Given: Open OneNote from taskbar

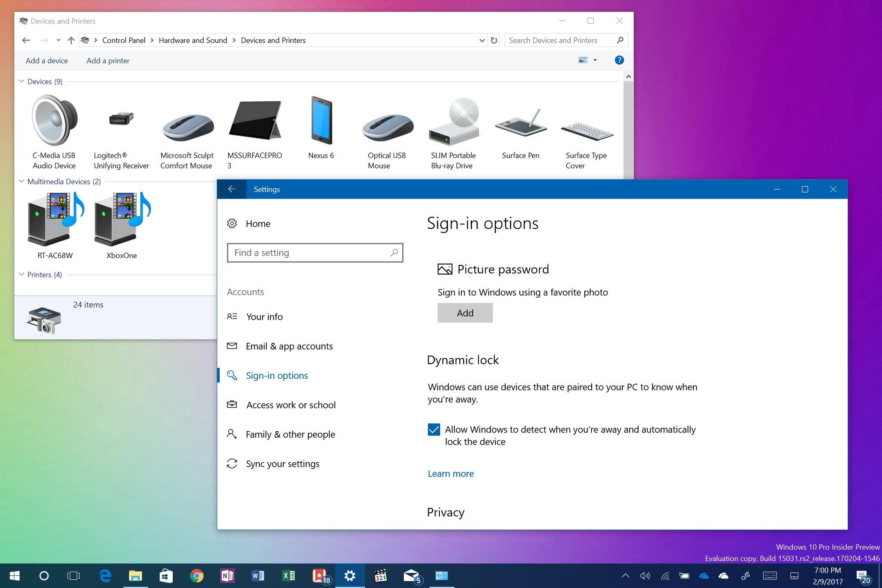Looking at the screenshot, I should tap(227, 576).
